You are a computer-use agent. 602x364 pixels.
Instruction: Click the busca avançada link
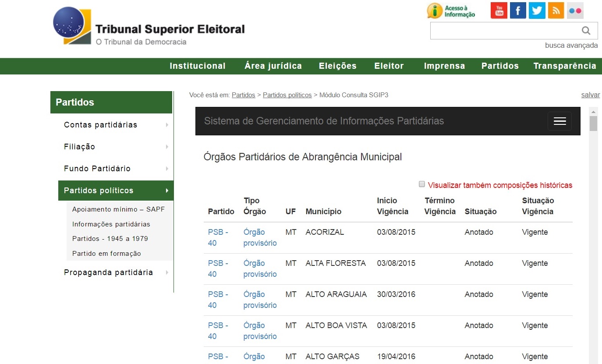click(x=571, y=45)
